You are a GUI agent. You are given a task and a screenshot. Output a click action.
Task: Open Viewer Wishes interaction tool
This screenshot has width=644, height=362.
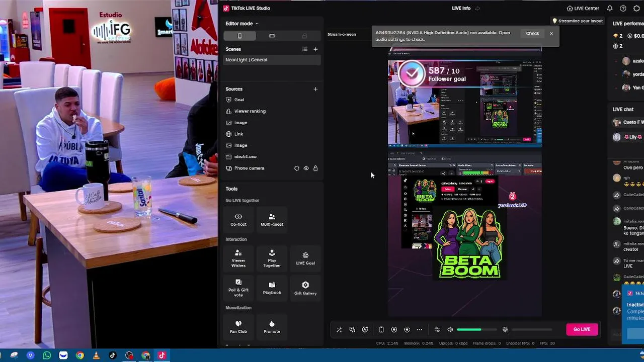(238, 258)
